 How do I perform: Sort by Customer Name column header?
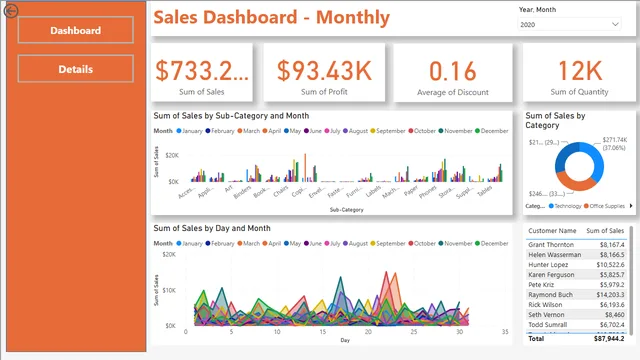[552, 231]
